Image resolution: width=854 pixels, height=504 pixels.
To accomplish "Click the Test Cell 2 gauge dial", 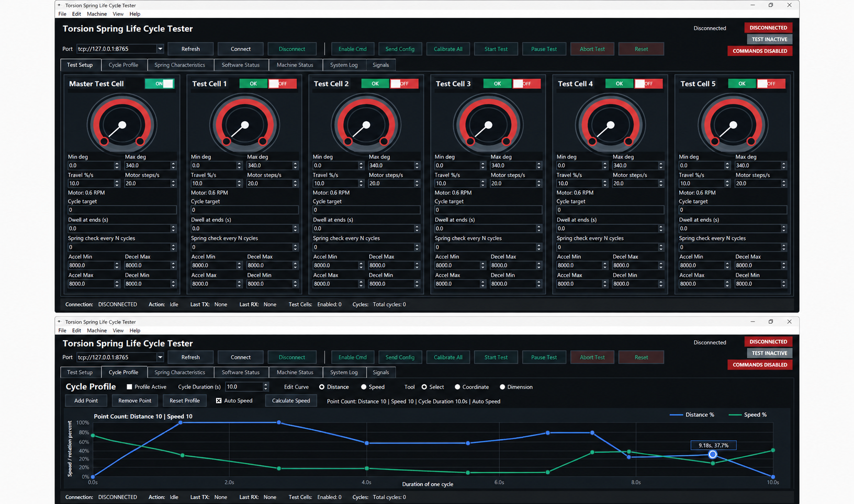I will click(366, 125).
